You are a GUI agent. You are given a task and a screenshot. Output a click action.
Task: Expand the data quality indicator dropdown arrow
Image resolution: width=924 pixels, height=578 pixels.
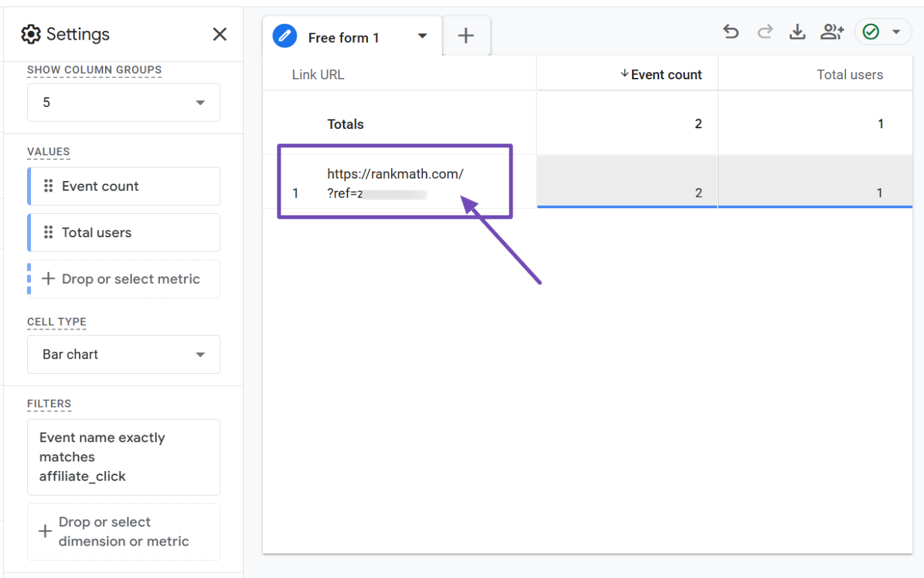point(896,32)
